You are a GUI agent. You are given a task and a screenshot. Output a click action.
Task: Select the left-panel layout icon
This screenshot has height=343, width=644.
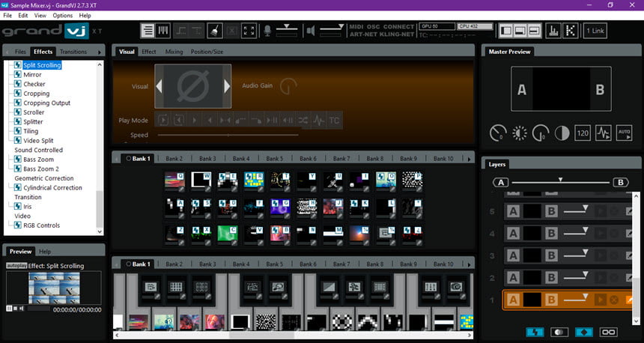[x=507, y=31]
